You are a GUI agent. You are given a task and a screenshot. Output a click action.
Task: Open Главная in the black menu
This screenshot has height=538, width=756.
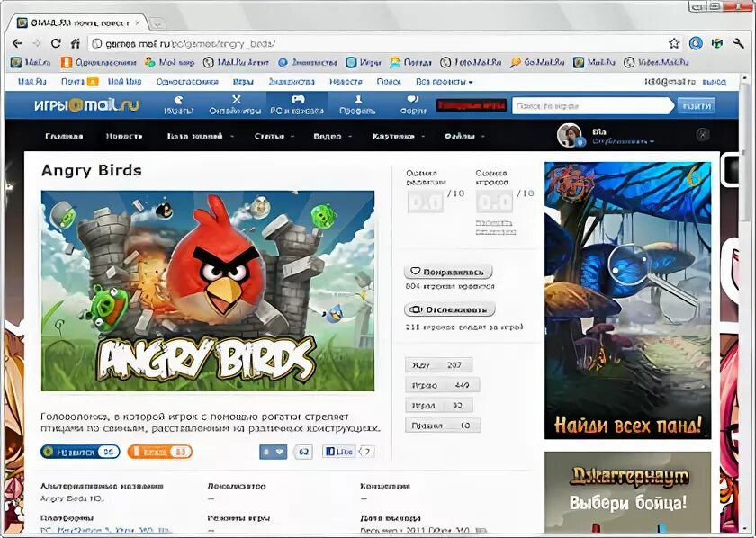pyautogui.click(x=64, y=136)
